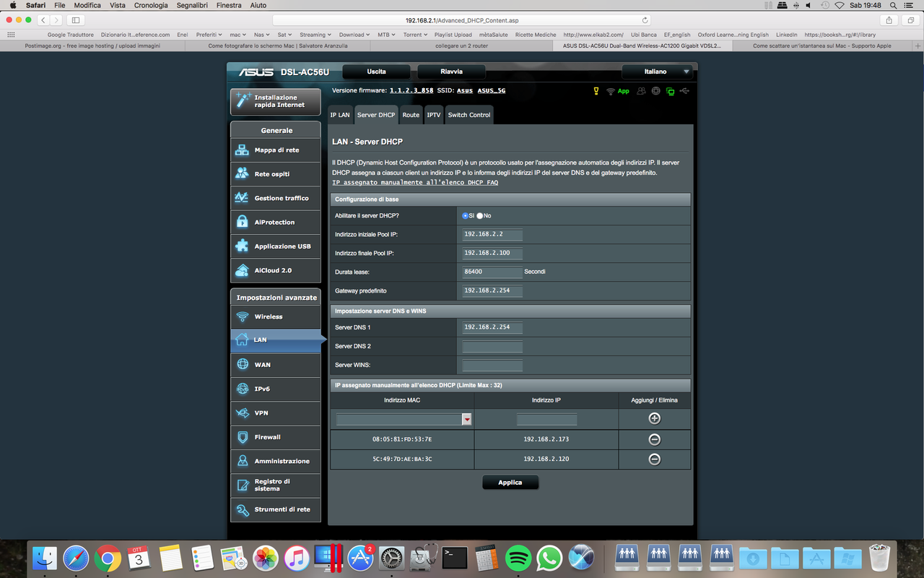Image resolution: width=924 pixels, height=578 pixels.
Task: Click Applica button
Action: click(x=510, y=483)
